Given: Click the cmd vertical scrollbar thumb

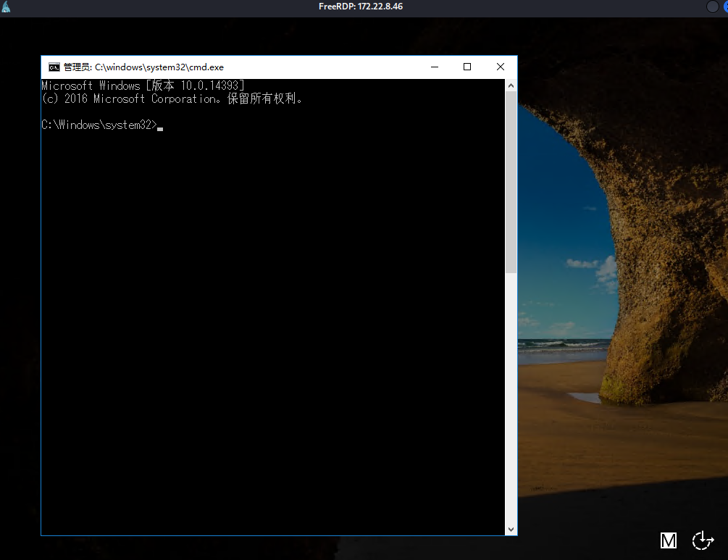Looking at the screenshot, I should 511,182.
